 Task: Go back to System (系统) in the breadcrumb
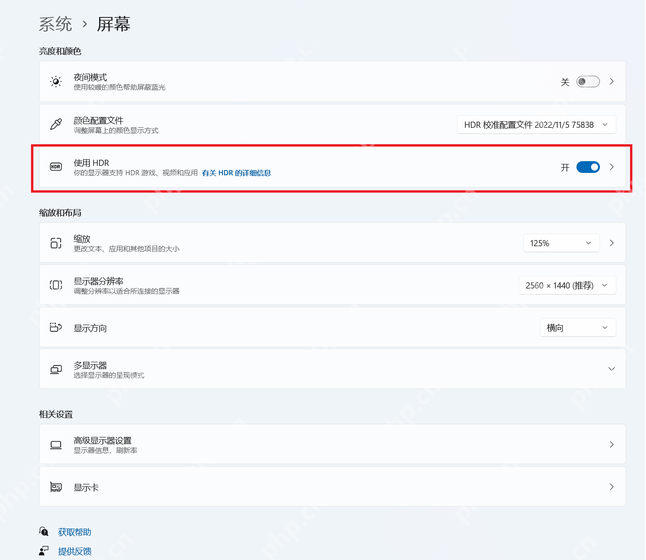point(55,24)
